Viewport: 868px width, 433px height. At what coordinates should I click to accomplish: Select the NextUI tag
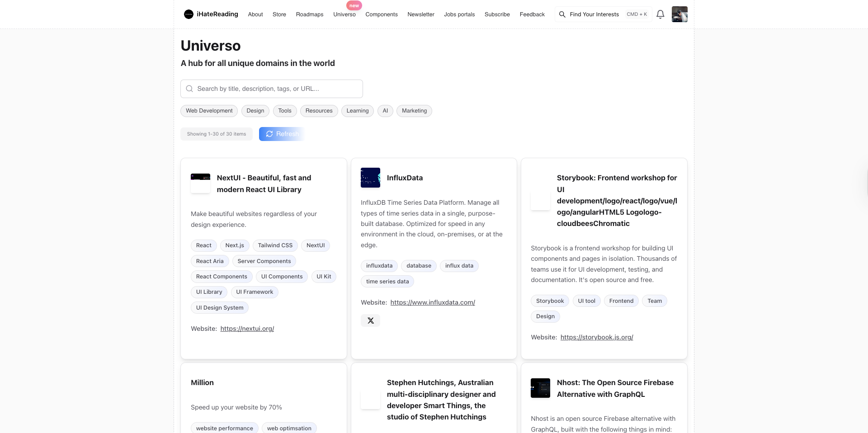(x=316, y=245)
